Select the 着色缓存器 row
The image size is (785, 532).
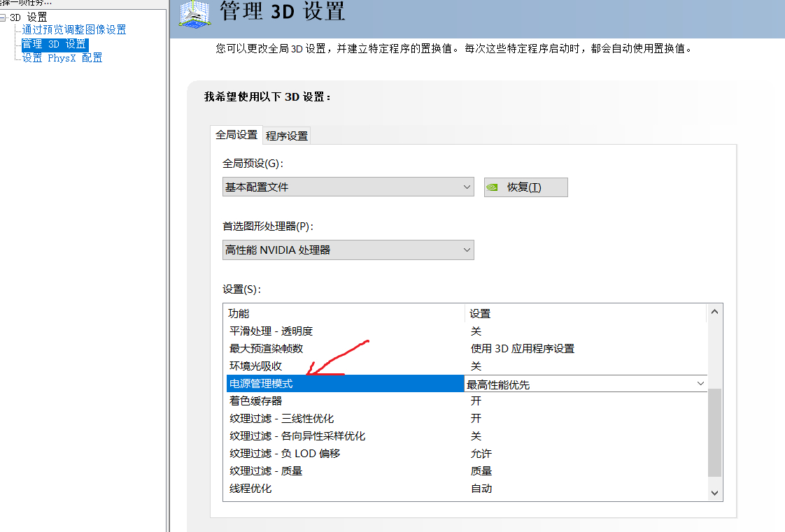coord(467,401)
